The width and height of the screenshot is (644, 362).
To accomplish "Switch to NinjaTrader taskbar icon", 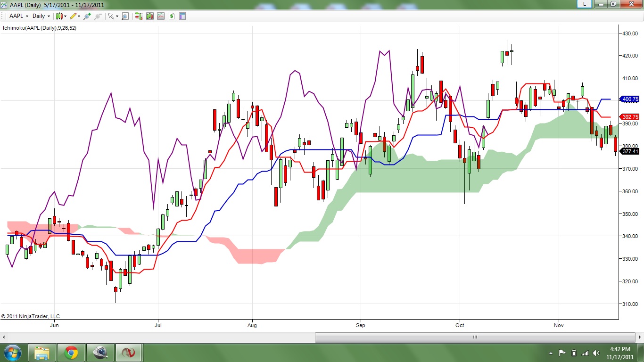I will (x=130, y=353).
